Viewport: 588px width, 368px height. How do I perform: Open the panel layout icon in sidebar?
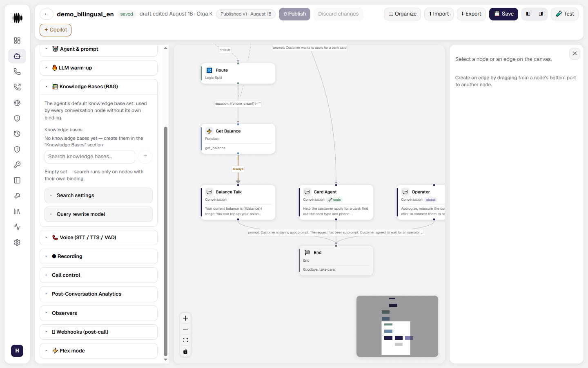pos(17,180)
